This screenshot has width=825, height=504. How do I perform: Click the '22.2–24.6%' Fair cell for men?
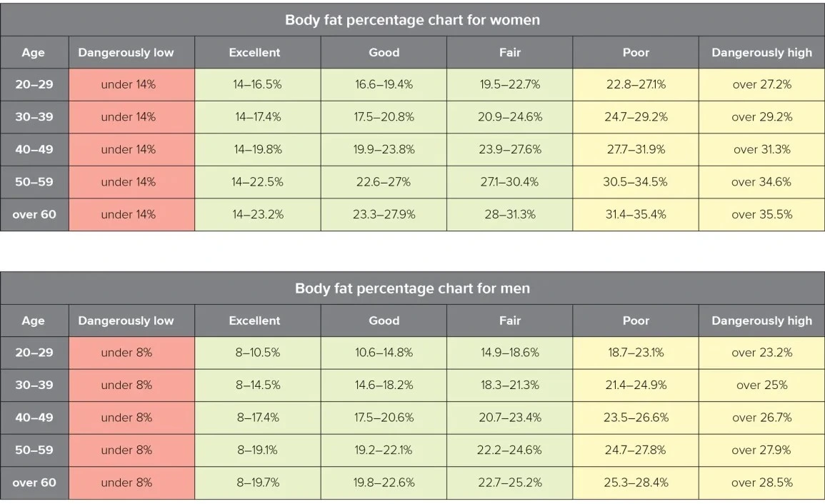(x=509, y=450)
